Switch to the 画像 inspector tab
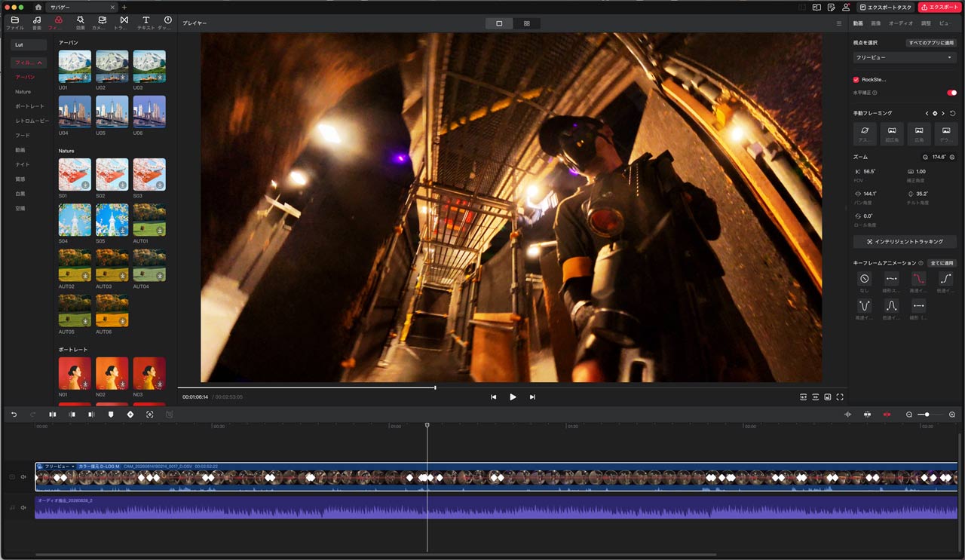965x560 pixels. click(x=876, y=23)
